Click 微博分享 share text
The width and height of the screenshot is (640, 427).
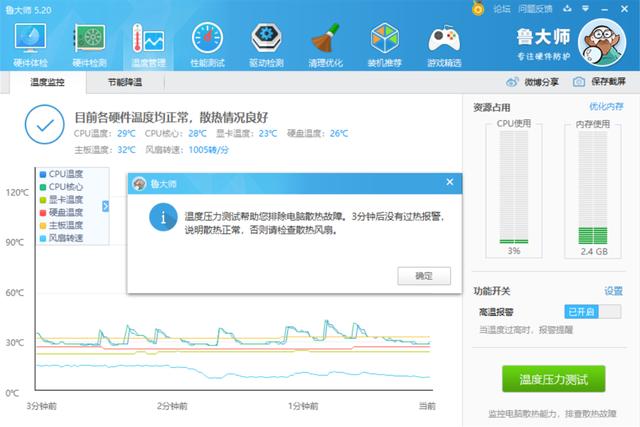point(541,82)
